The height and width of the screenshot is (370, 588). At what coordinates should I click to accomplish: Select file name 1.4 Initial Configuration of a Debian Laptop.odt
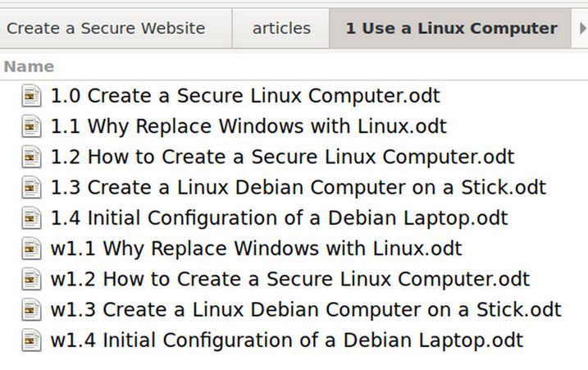280,218
